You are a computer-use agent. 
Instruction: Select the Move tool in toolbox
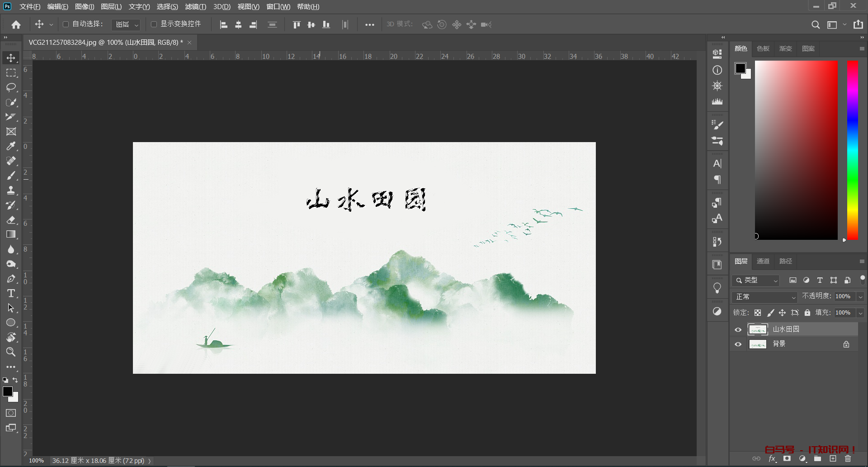pos(11,58)
